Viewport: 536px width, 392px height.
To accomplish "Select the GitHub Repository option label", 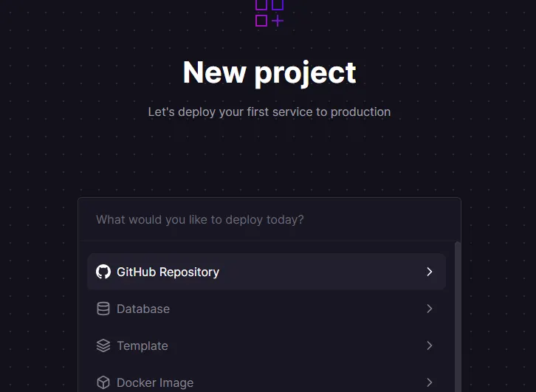I will 168,272.
